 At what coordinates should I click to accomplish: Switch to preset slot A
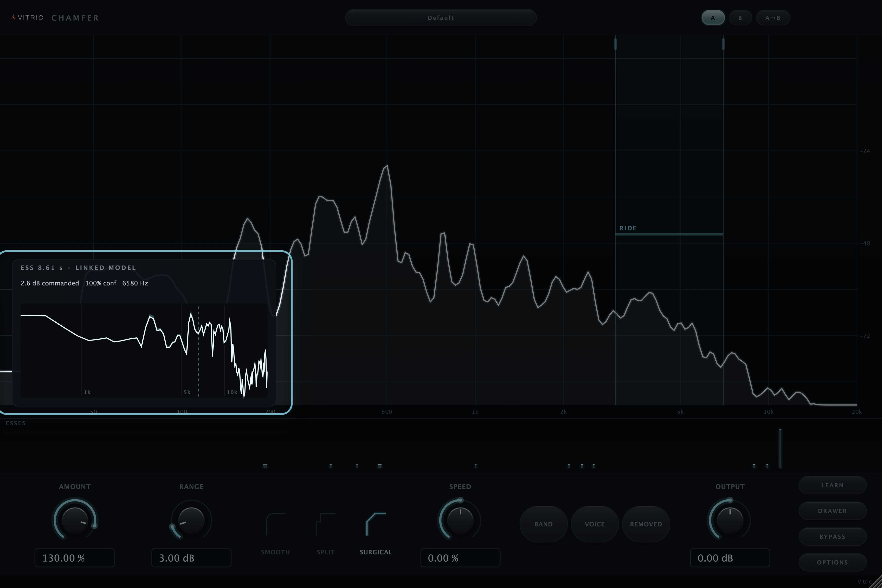(x=713, y=18)
